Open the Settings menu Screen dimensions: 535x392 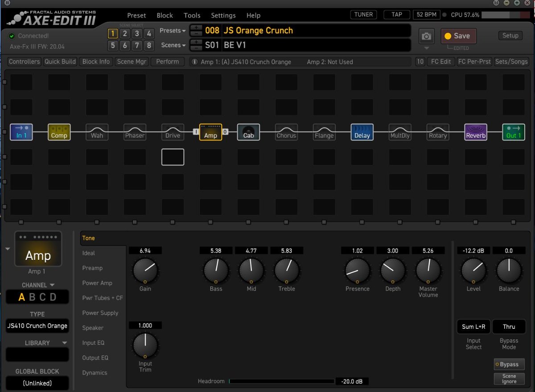223,16
